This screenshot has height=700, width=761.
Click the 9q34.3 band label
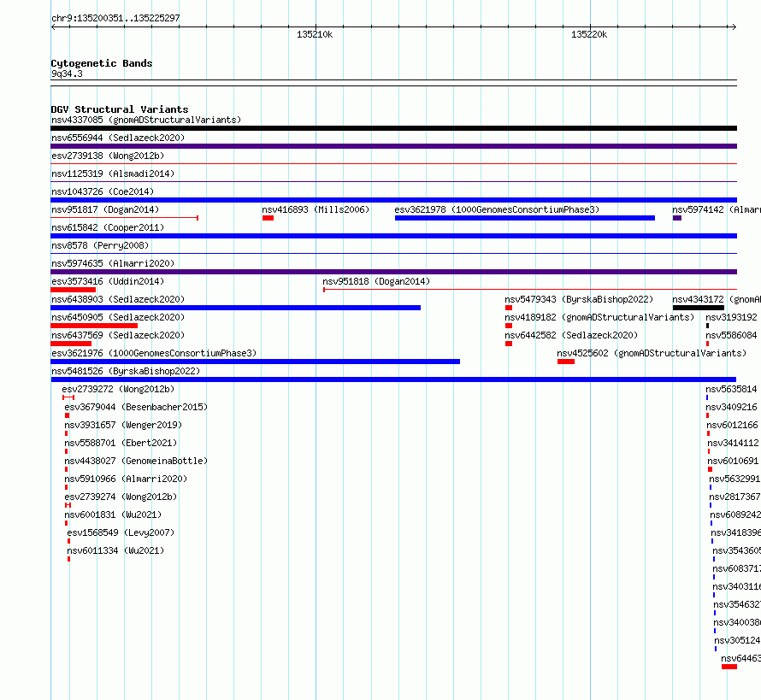[67, 74]
